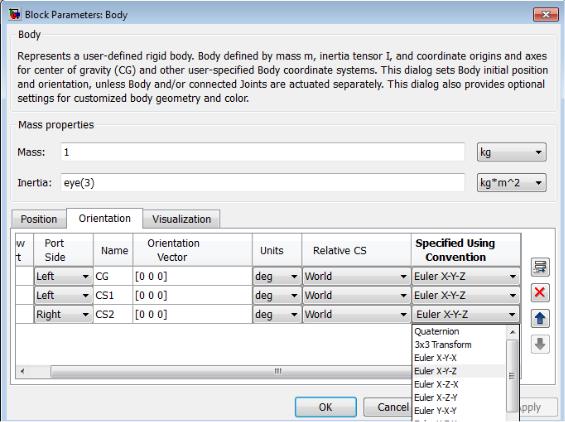The image size is (565, 422).
Task: Move selected row down with gray arrow
Action: (x=540, y=344)
